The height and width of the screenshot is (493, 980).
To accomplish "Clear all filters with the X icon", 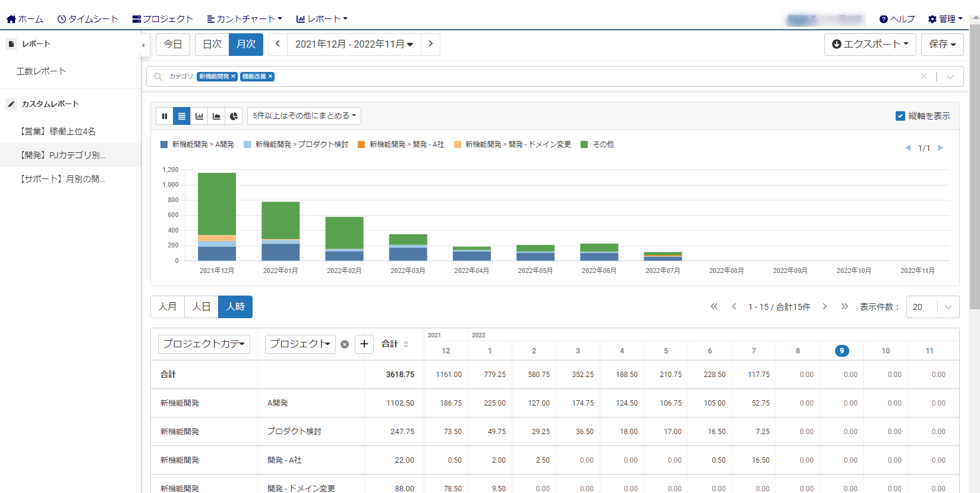I will coord(924,76).
